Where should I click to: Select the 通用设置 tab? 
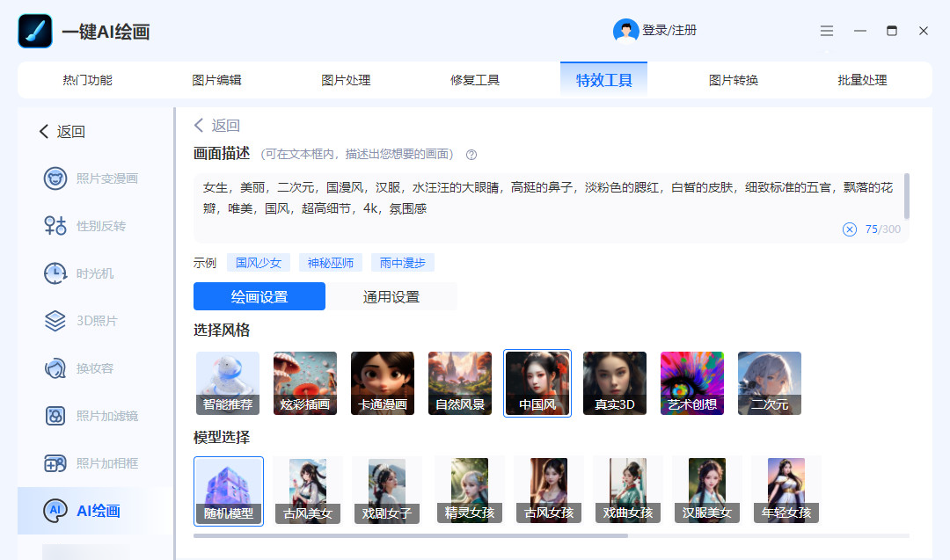(x=391, y=296)
